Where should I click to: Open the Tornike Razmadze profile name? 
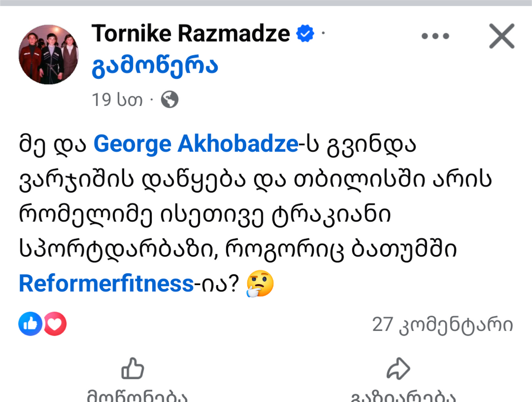click(x=191, y=34)
